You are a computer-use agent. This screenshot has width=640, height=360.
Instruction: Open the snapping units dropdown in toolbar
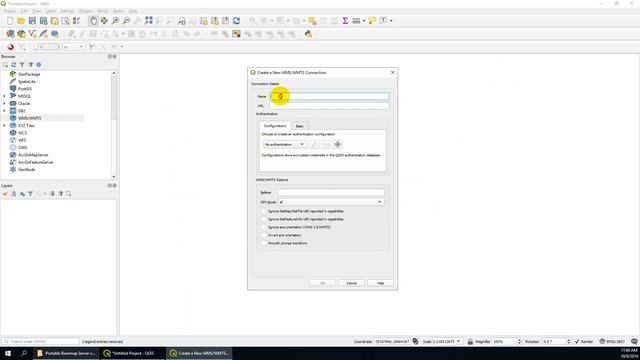73,47
